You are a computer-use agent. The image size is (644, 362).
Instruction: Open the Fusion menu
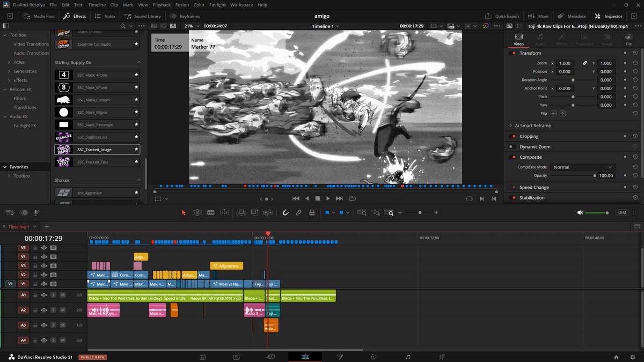(x=182, y=5)
